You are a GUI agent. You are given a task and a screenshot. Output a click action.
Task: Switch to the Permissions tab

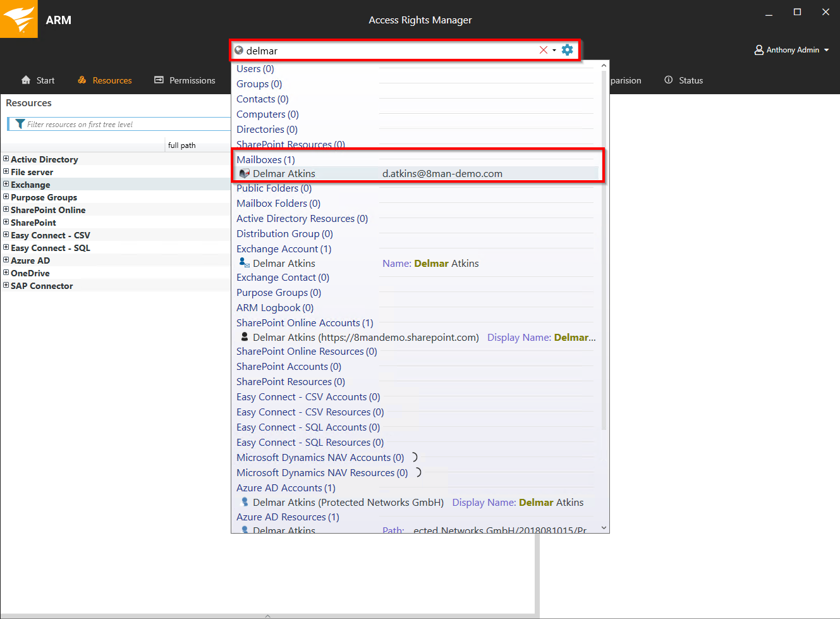click(185, 80)
